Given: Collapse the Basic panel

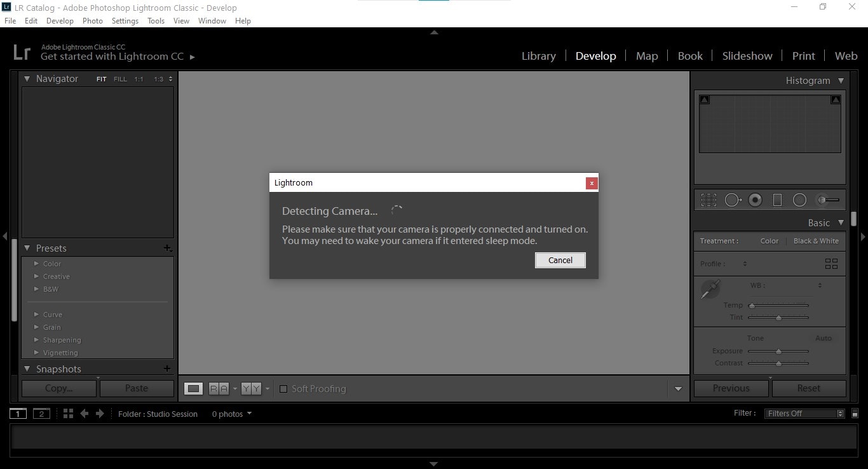Looking at the screenshot, I should pos(841,223).
